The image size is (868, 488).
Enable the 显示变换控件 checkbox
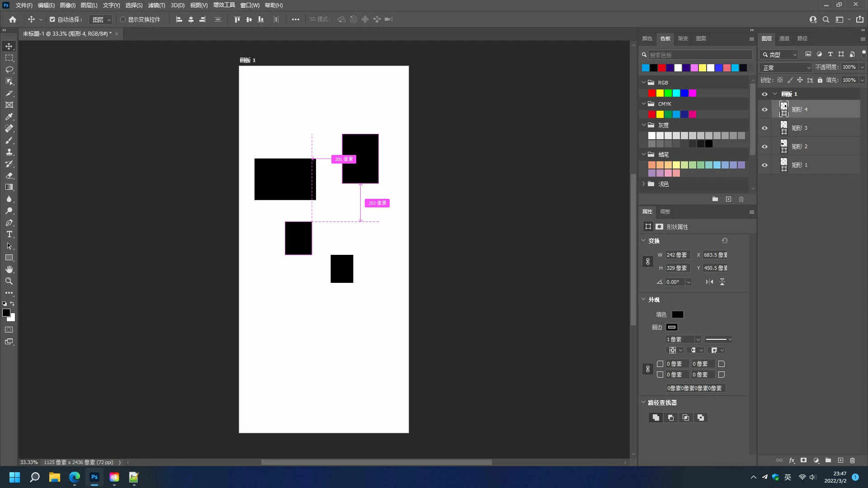(x=123, y=19)
